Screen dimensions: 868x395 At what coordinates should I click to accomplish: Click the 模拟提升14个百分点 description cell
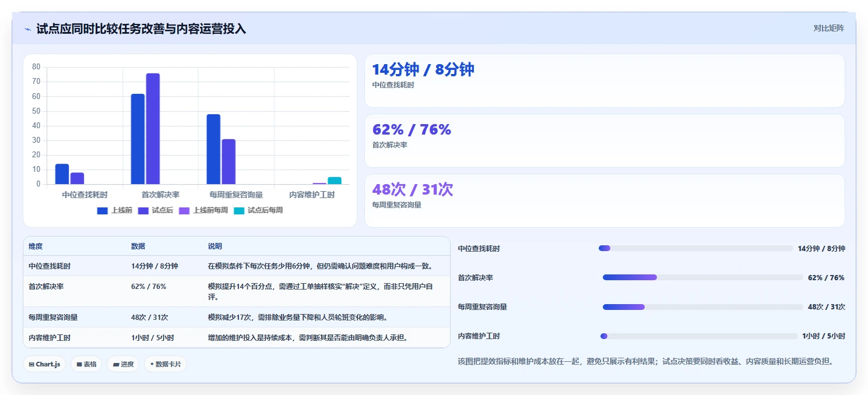pos(321,291)
